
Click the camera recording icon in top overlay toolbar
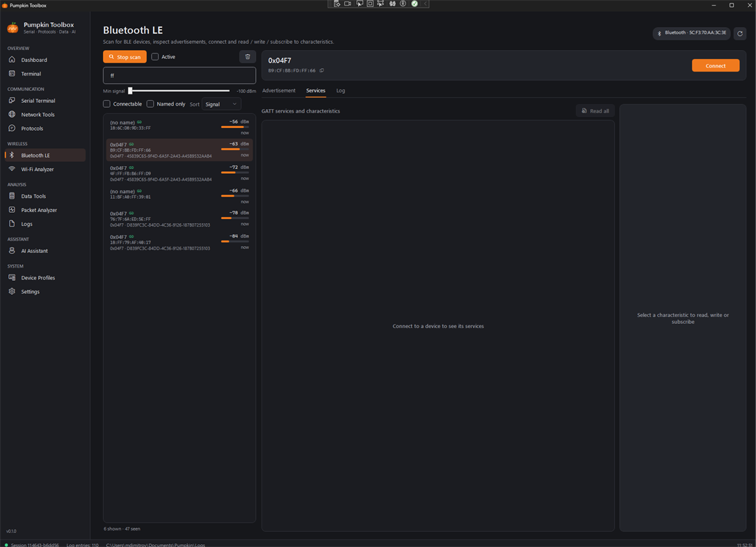pyautogui.click(x=348, y=4)
